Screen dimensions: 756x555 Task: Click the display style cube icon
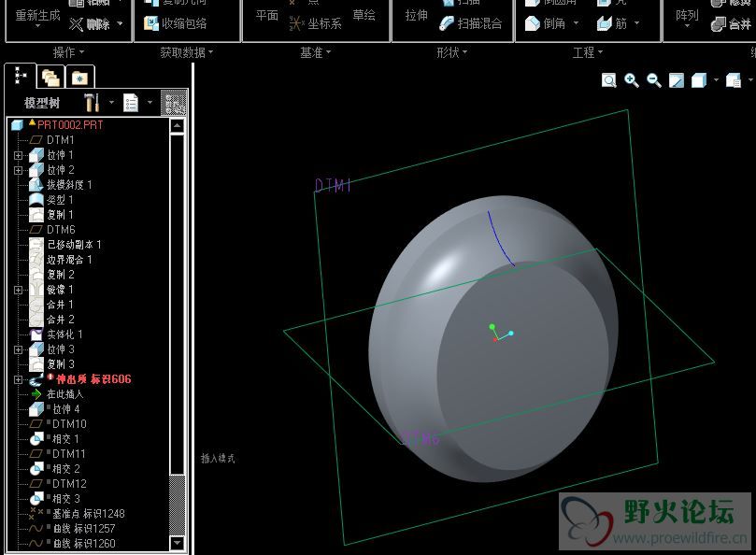click(x=699, y=80)
